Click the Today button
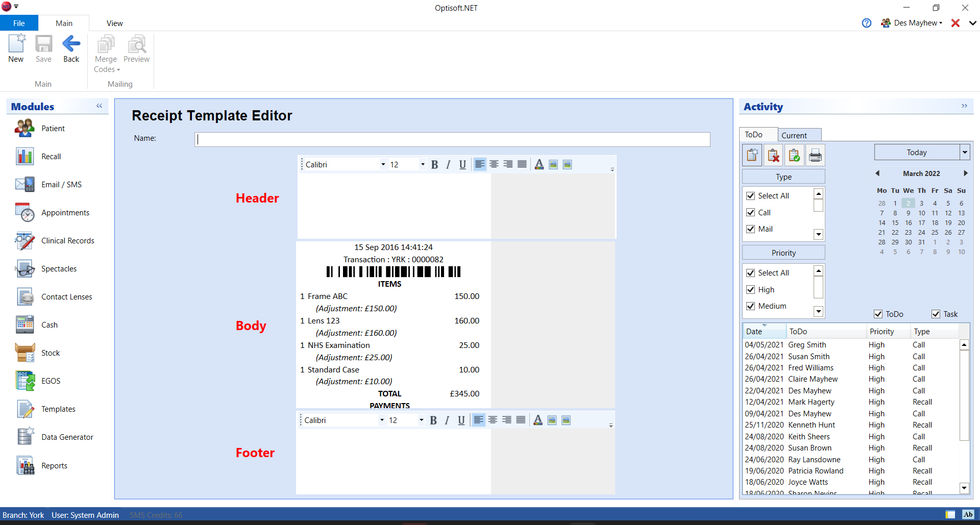The image size is (980, 525). click(x=917, y=153)
